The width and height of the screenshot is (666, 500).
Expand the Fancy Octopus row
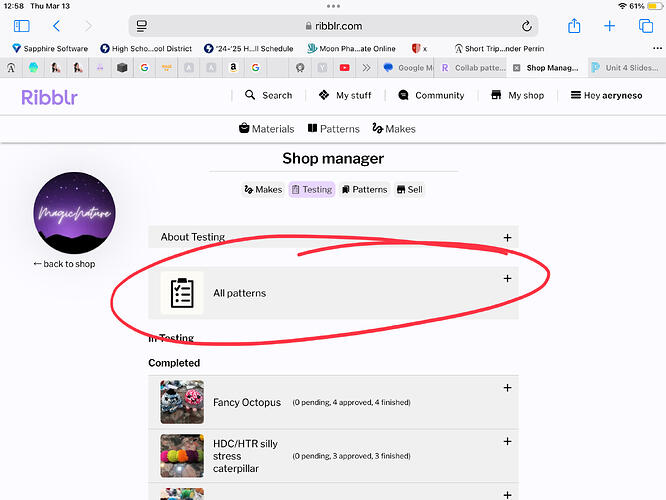pos(507,388)
